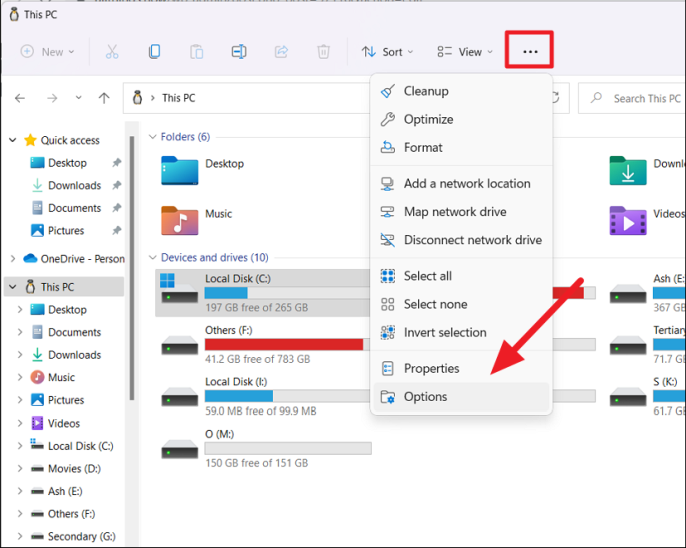Collapse the Devices and drives group
This screenshot has height=548, width=686.
(153, 258)
